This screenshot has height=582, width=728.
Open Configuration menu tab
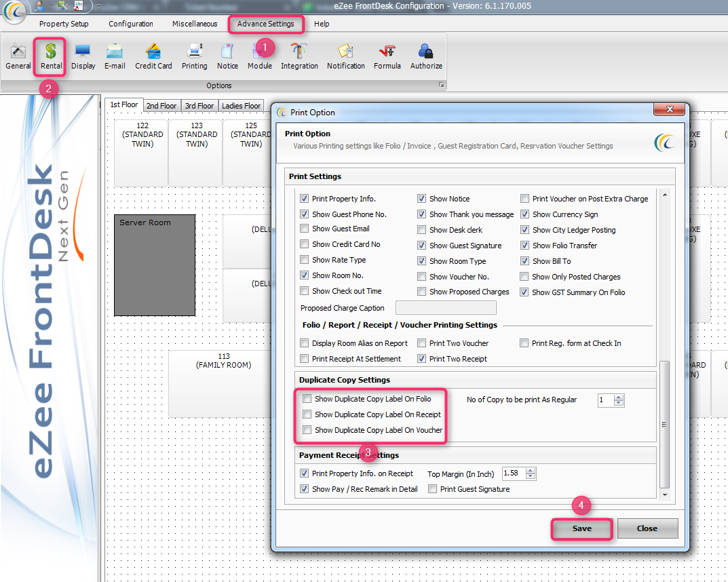click(x=130, y=24)
